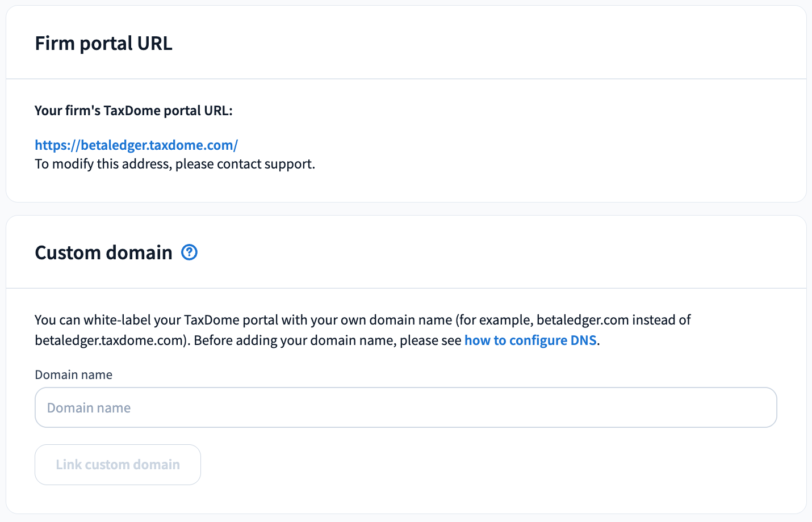Focus the Domain name input field
This screenshot has height=522, width=812.
(405, 407)
